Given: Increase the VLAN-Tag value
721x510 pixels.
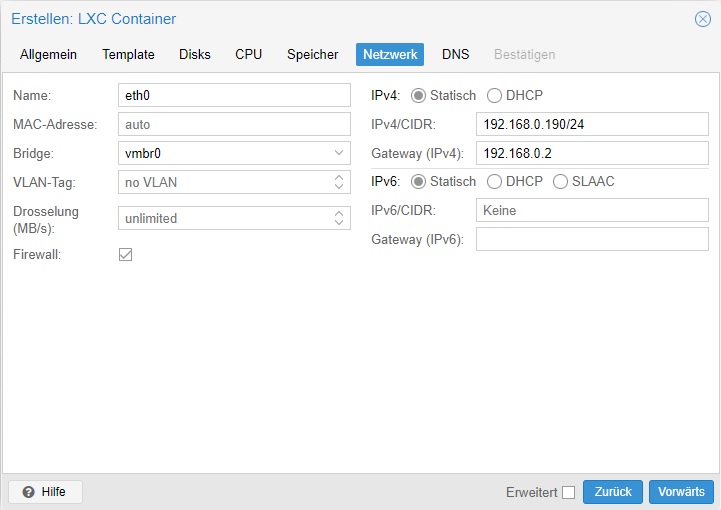Looking at the screenshot, I should [x=339, y=178].
